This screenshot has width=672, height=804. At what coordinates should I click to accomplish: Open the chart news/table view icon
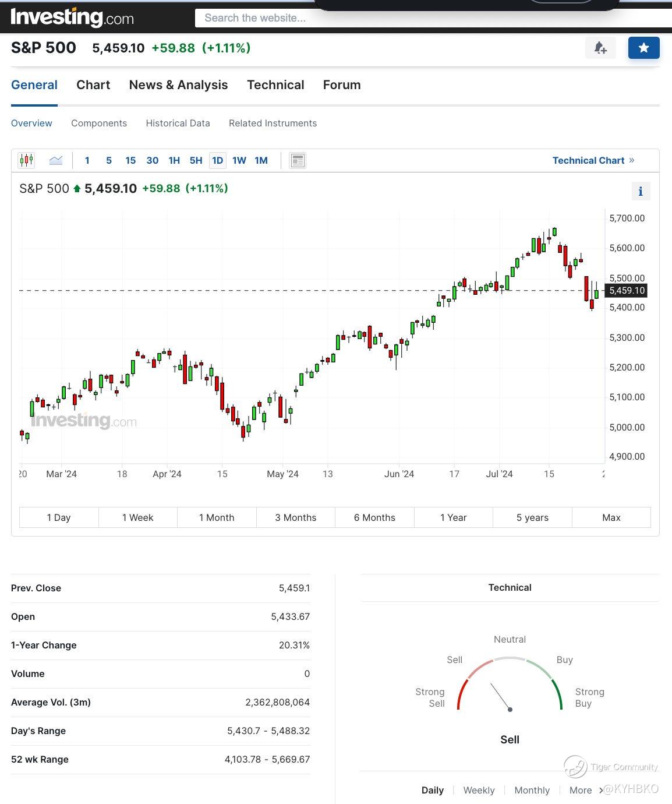(x=298, y=160)
